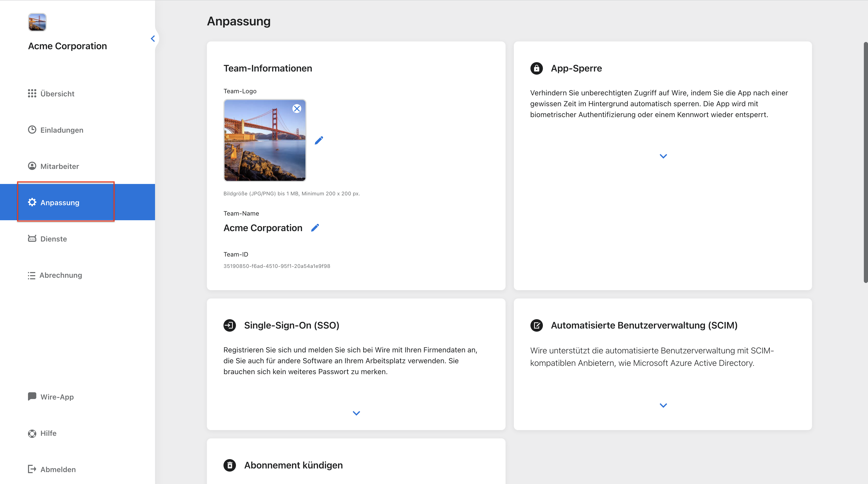Click the Anpassung gear icon
The image size is (868, 484).
click(32, 202)
